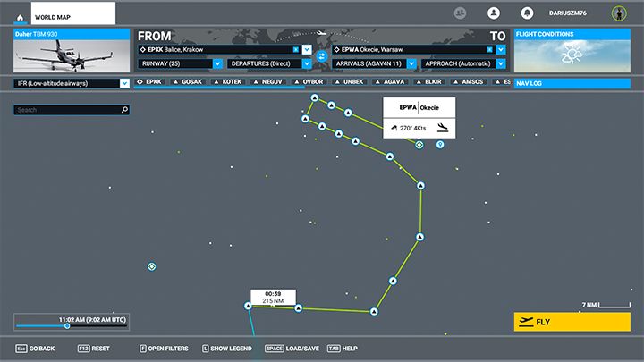Screen dimensions: 644x362
Task: Open the multiplayer group icon
Action: point(461,13)
